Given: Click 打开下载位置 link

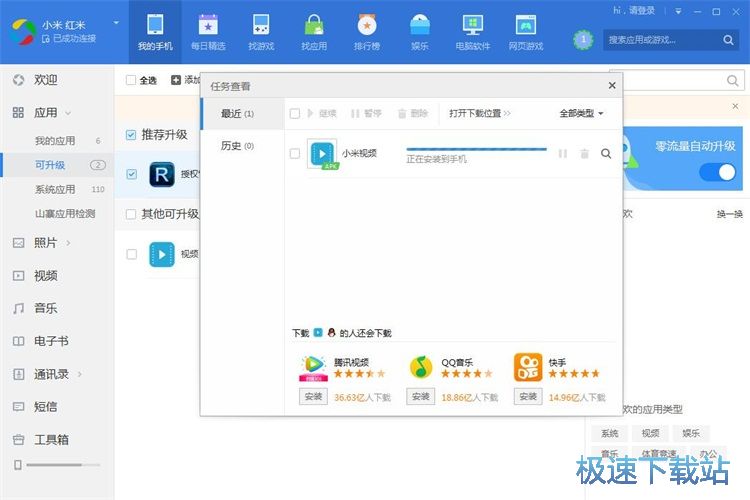Looking at the screenshot, I should point(479,113).
